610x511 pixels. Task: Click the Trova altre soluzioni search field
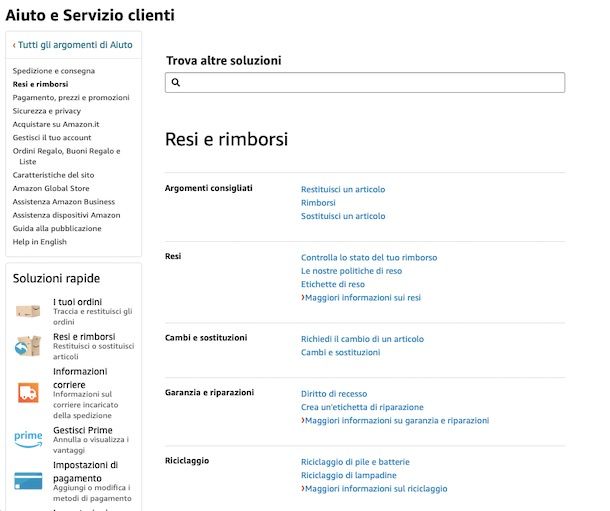pyautogui.click(x=365, y=82)
